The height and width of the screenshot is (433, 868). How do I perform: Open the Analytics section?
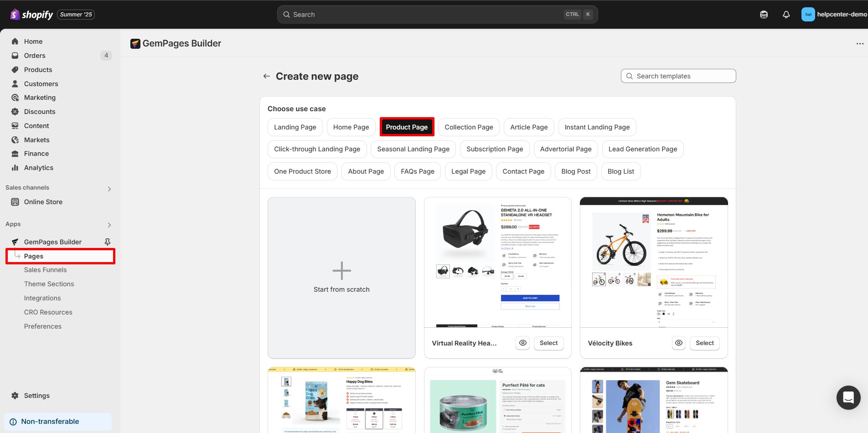point(38,167)
